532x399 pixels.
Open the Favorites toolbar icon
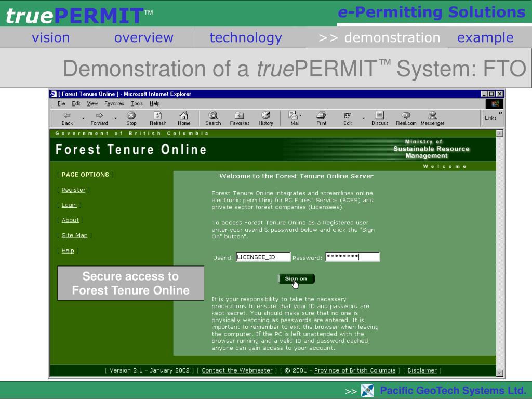pyautogui.click(x=240, y=115)
